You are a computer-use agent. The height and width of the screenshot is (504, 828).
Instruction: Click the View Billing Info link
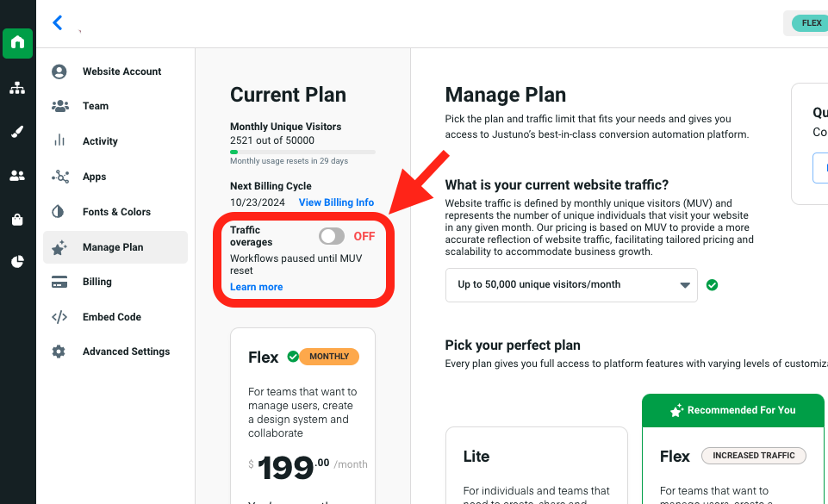coord(336,202)
